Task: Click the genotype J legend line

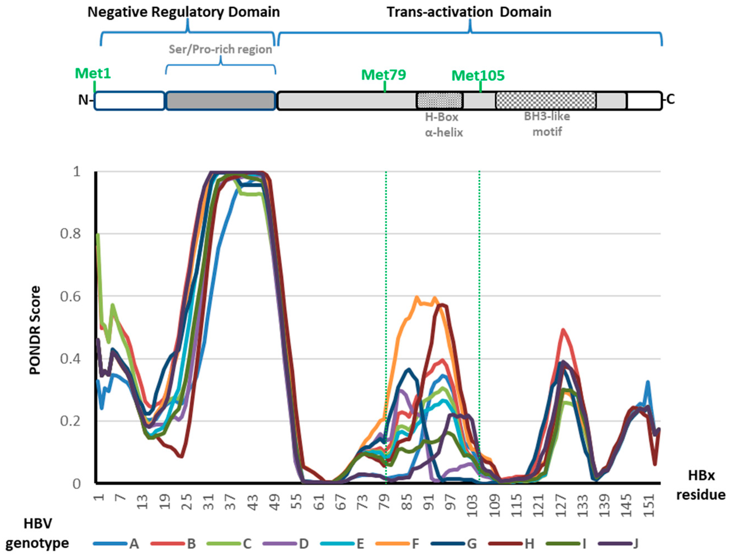Action: (615, 544)
